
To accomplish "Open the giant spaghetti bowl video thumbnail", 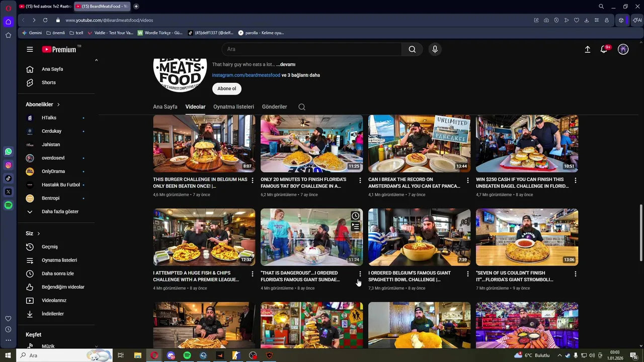I will coord(420,237).
